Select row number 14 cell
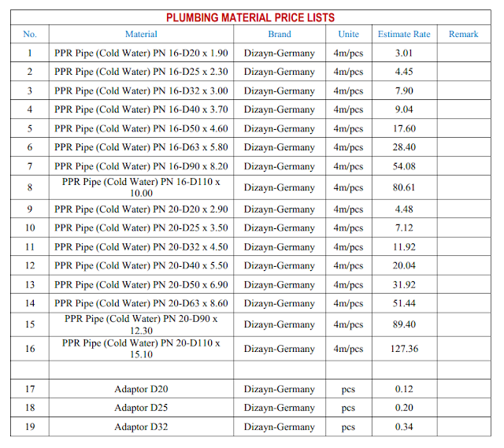 [30, 303]
